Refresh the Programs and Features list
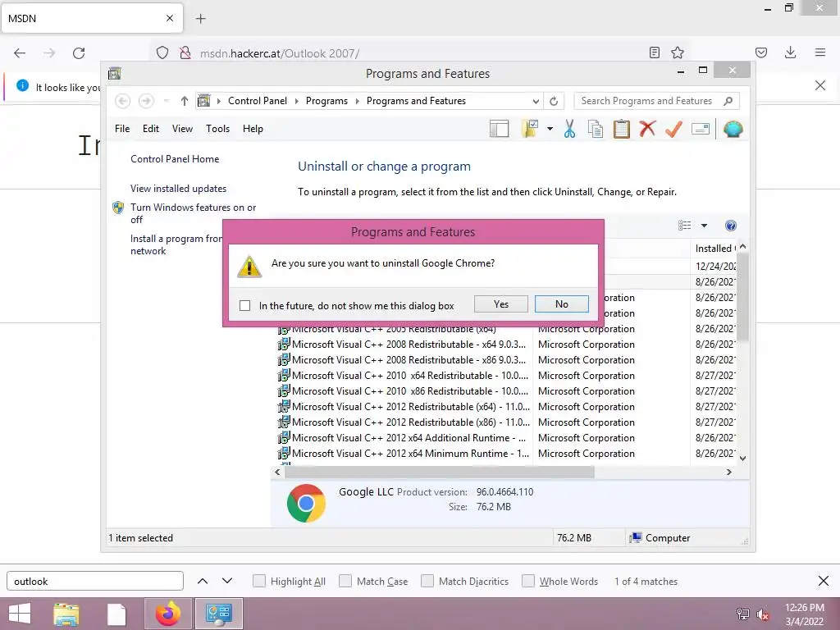The image size is (840, 630). click(554, 101)
